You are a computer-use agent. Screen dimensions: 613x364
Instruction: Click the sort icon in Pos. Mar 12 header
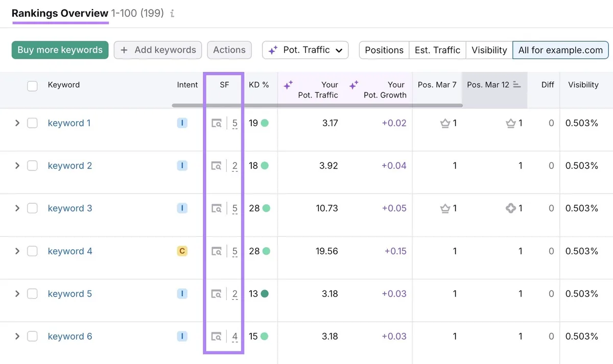pyautogui.click(x=517, y=85)
